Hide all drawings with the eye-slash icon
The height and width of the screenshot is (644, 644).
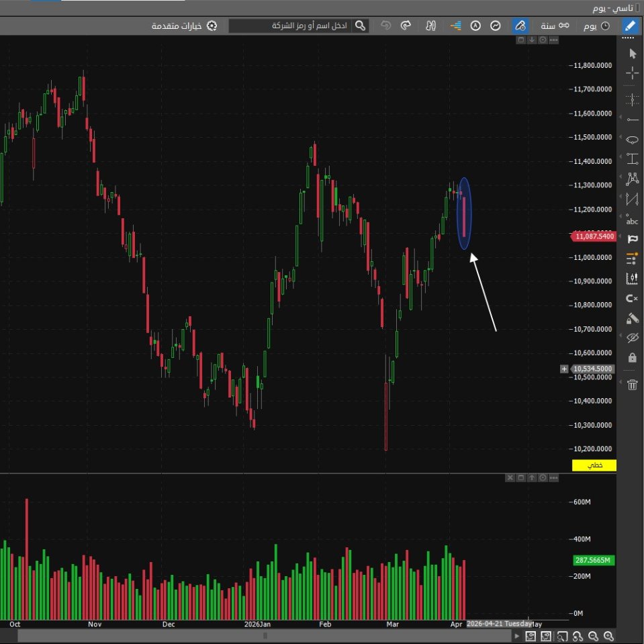632,338
